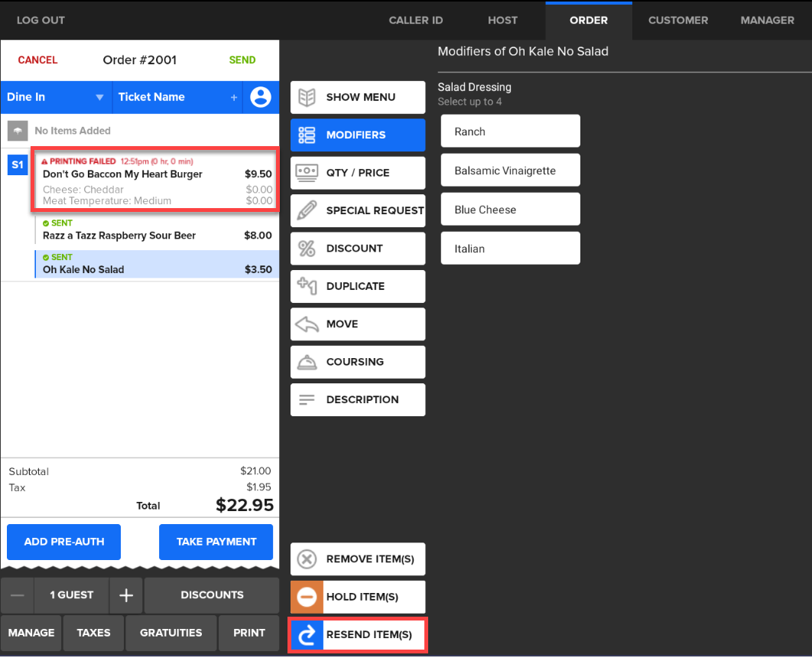Viewport: 812px width, 658px height.
Task: Click the green Send link
Action: coord(242,60)
